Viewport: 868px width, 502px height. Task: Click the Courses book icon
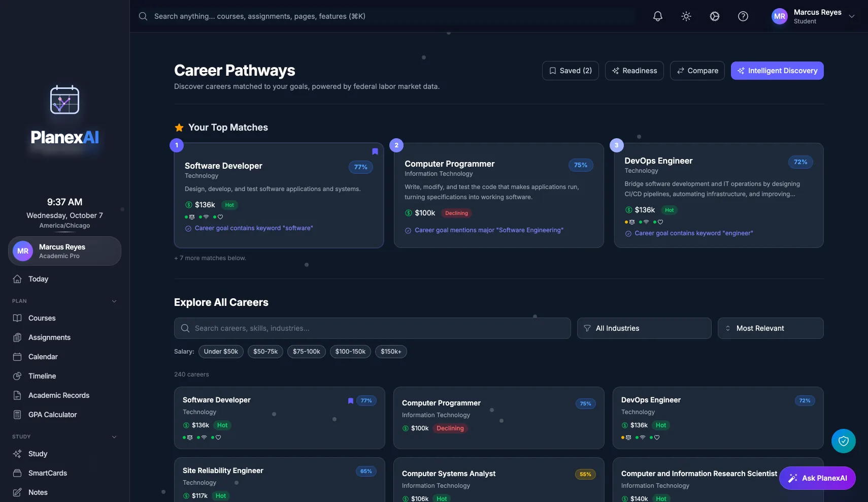pyautogui.click(x=17, y=318)
